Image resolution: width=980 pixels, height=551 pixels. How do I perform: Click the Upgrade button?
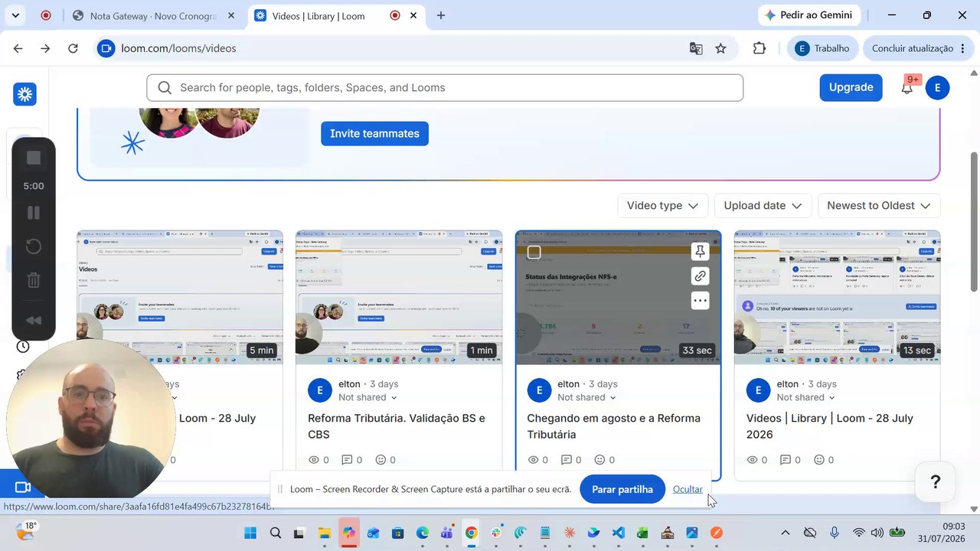pos(851,87)
